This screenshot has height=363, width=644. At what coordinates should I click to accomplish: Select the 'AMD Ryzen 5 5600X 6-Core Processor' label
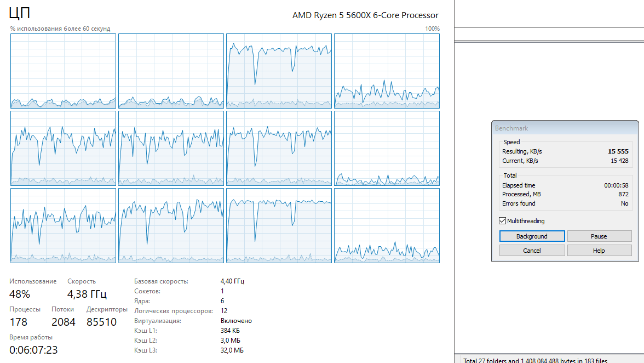(x=365, y=15)
